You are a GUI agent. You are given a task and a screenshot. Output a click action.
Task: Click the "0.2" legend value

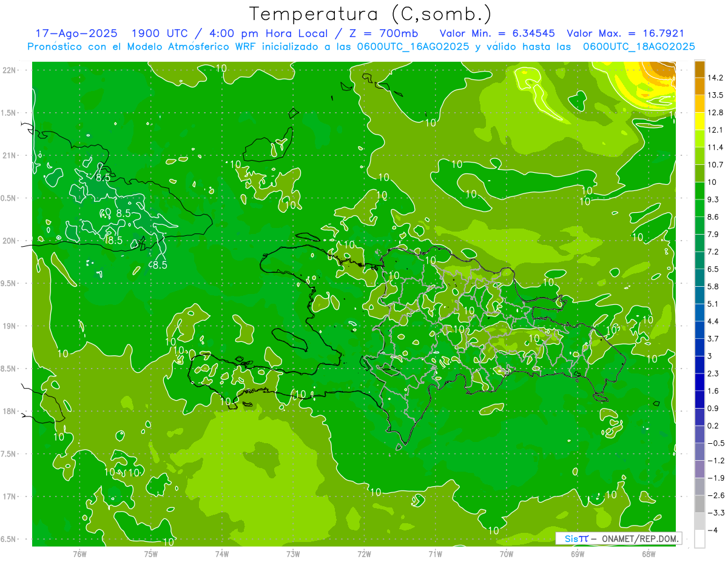tap(713, 426)
